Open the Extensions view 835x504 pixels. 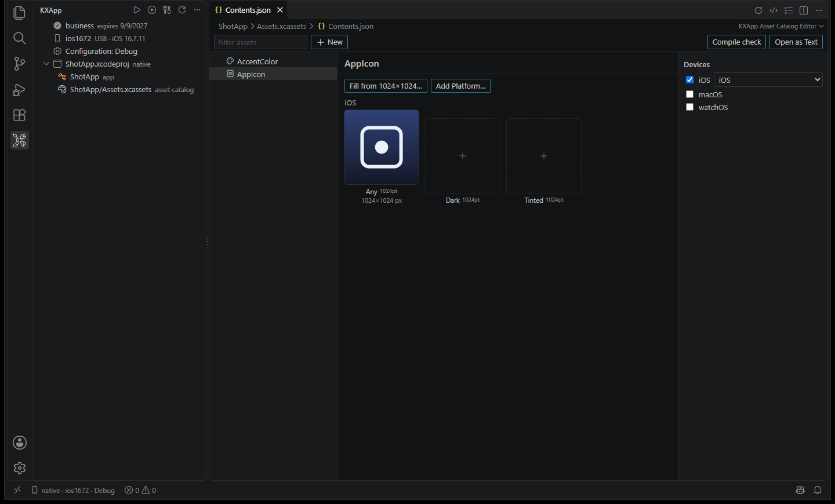(x=19, y=115)
